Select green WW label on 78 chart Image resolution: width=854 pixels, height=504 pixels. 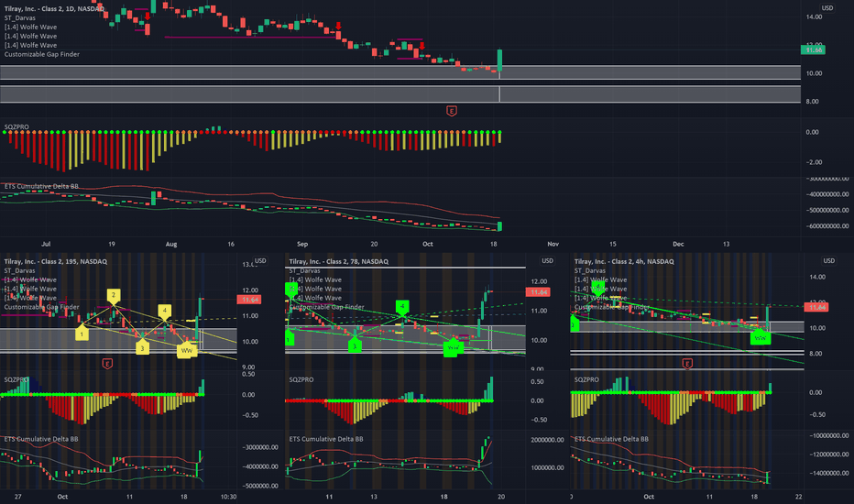coord(454,347)
